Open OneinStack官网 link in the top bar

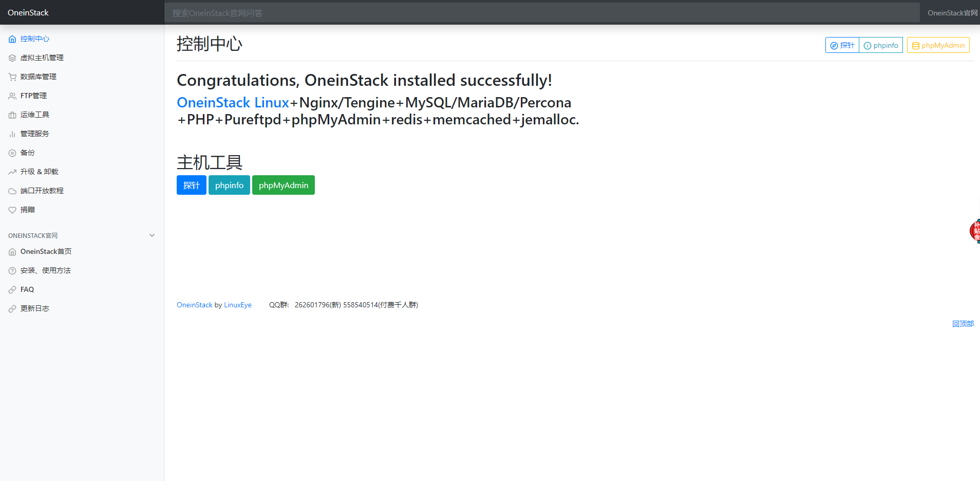coord(953,13)
